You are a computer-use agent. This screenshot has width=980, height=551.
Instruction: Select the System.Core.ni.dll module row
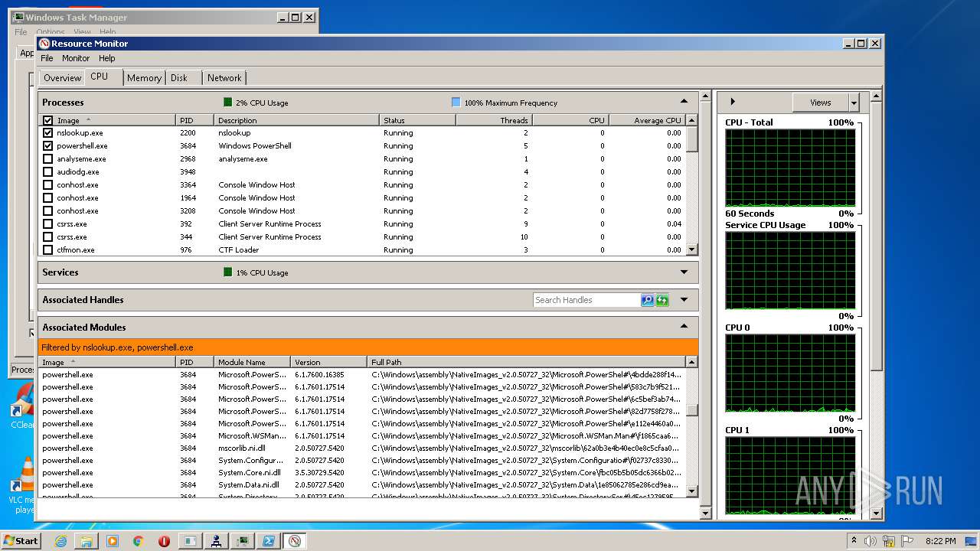[x=362, y=472]
